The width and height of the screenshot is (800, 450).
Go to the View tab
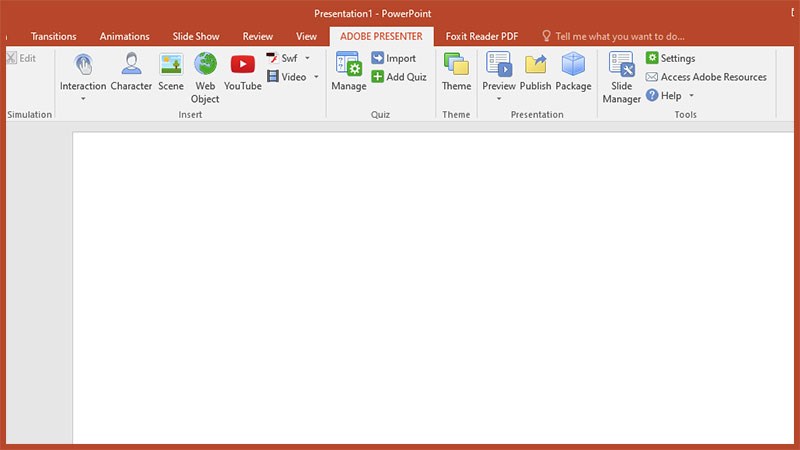[x=306, y=36]
